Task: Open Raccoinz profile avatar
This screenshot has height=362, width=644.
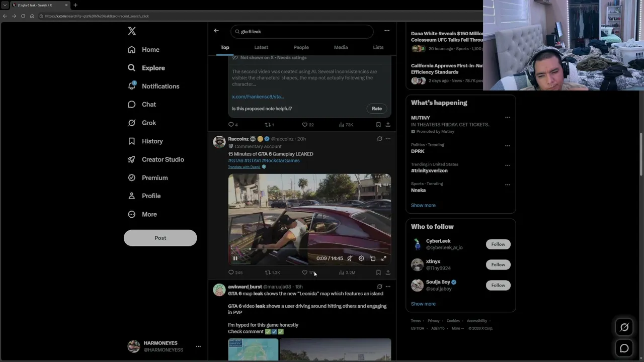Action: coord(219,142)
